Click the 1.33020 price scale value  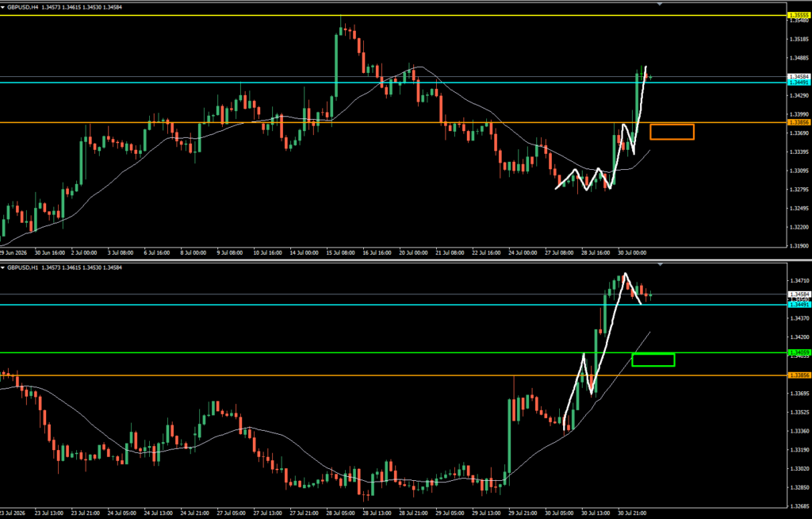[799, 469]
